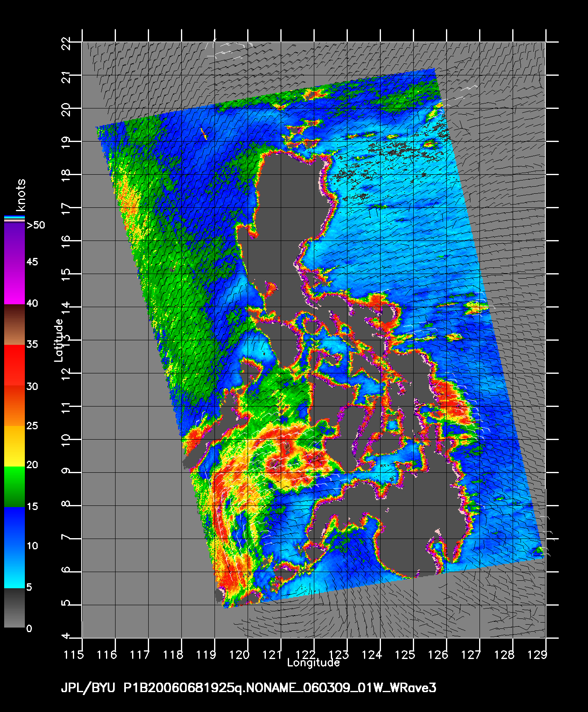This screenshot has height=712, width=588.
Task: Pick the gray 0–5 knots colorbar segment
Action: click(x=14, y=608)
